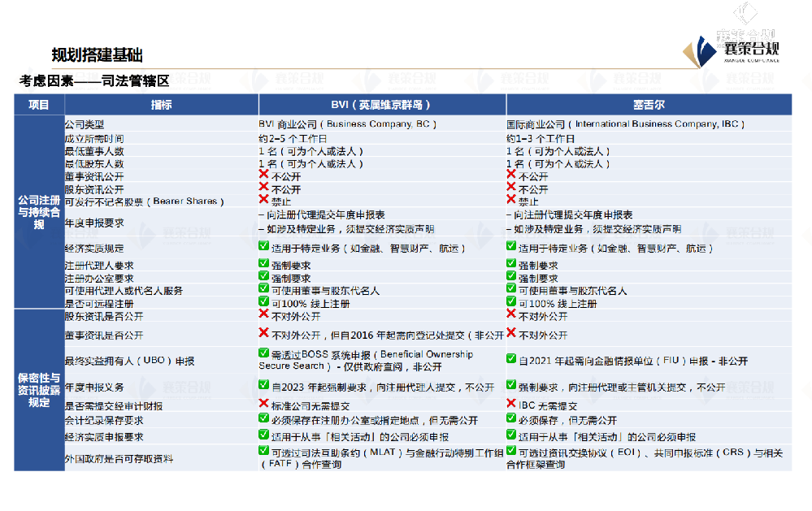The image size is (812, 511).
Task: Toggle the check for 可使用代理人或代名人服务 under BVI
Action: [x=264, y=288]
